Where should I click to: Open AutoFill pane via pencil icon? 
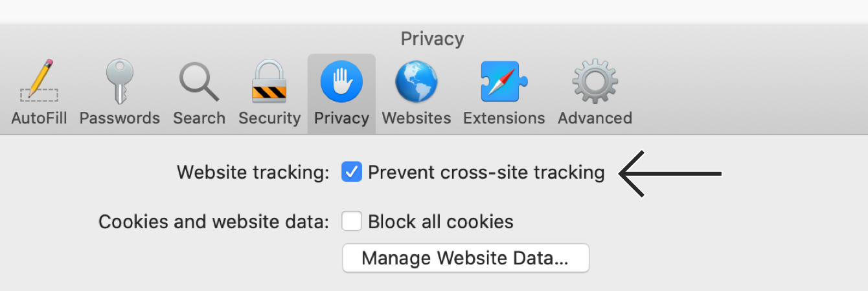[x=39, y=82]
